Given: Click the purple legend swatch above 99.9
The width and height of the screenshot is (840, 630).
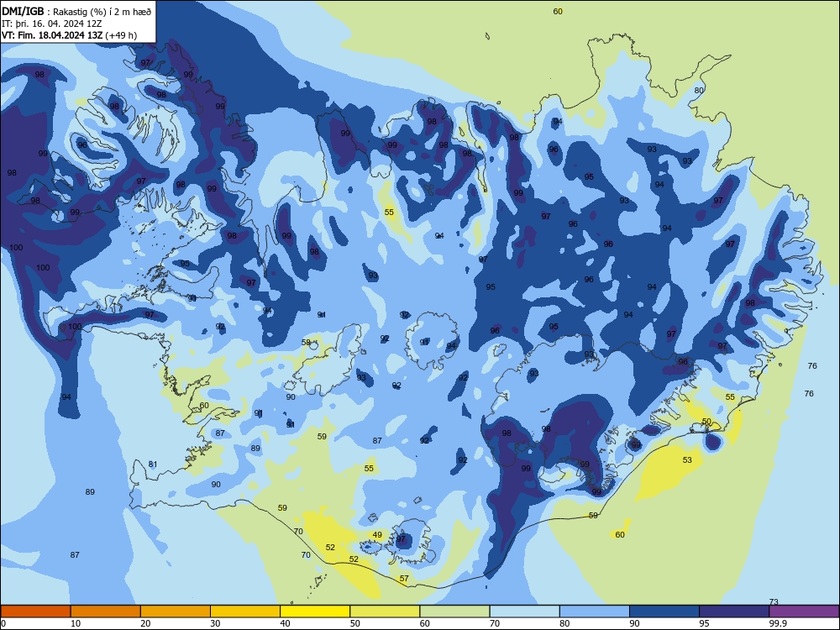Looking at the screenshot, I should [x=804, y=612].
